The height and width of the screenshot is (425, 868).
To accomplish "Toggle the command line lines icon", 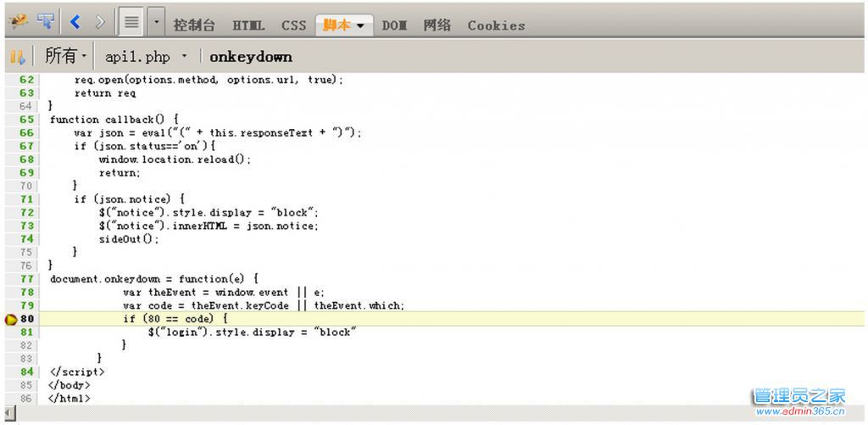I will (x=132, y=22).
